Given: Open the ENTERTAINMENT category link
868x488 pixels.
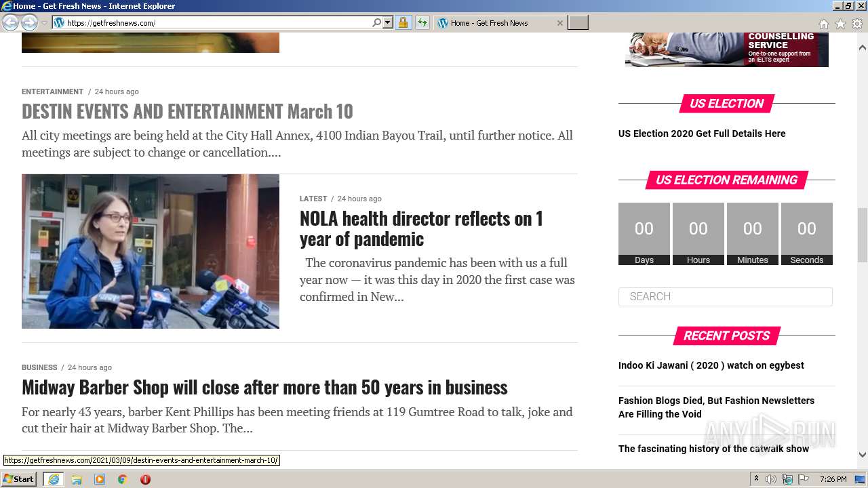Looking at the screenshot, I should click(52, 91).
